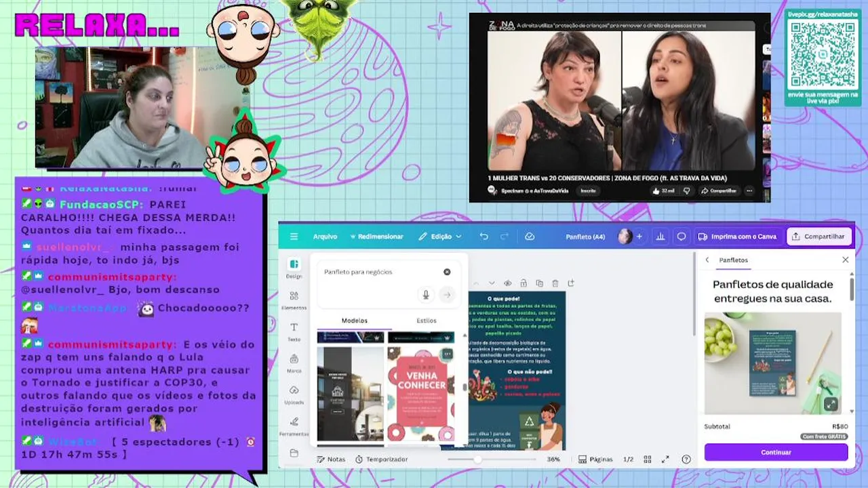Click the Continuar purchase button

click(776, 452)
